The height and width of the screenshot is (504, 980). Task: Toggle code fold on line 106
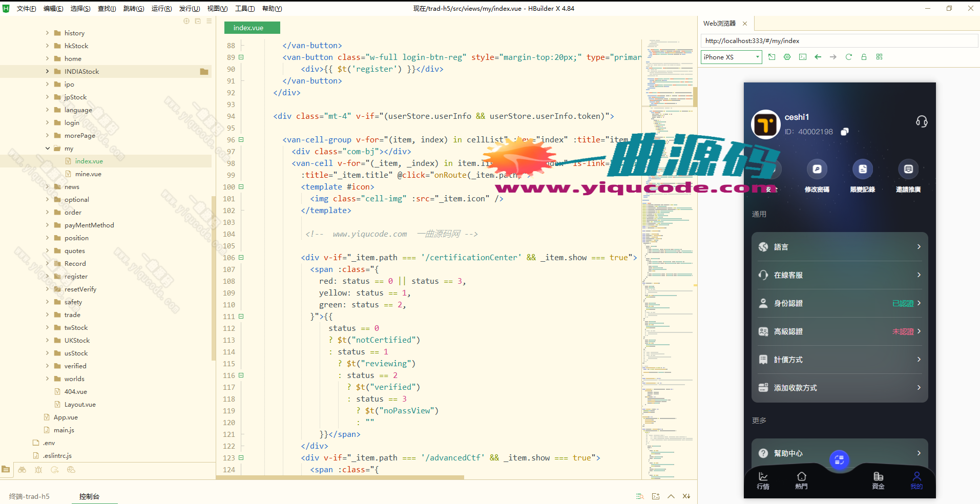(x=241, y=258)
